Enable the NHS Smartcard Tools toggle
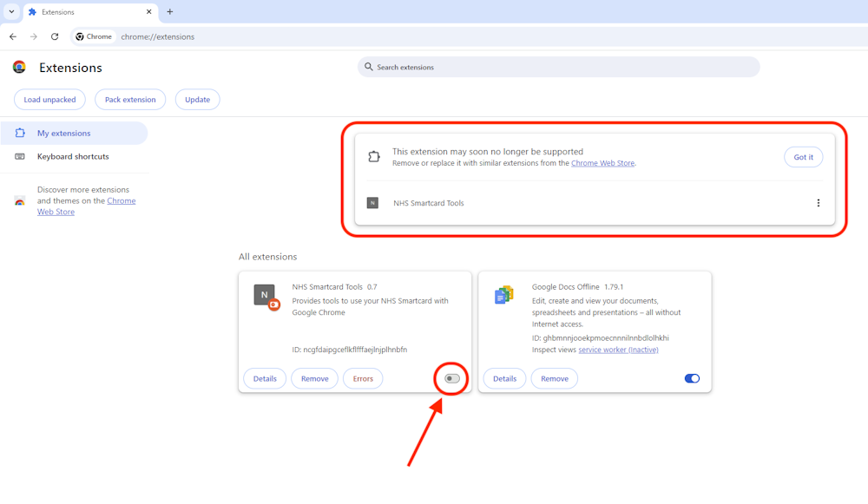 pyautogui.click(x=452, y=378)
